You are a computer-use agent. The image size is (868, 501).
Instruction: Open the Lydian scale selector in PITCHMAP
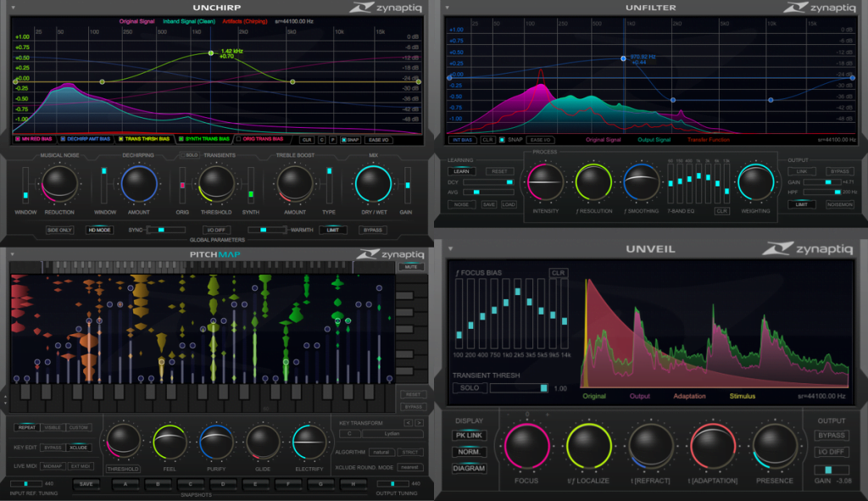[392, 433]
